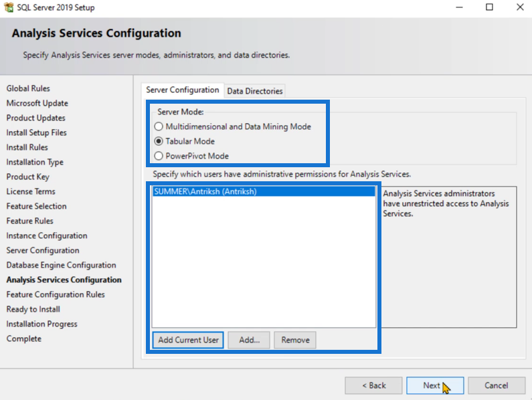Screen dimensions: 532x400
Task: Click Installation Progress step
Action: click(x=41, y=324)
